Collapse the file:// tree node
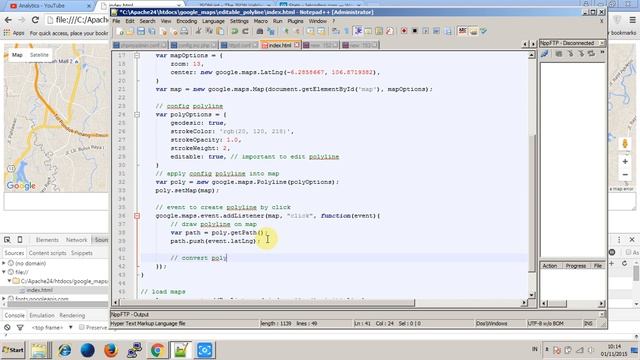 click(x=4, y=272)
